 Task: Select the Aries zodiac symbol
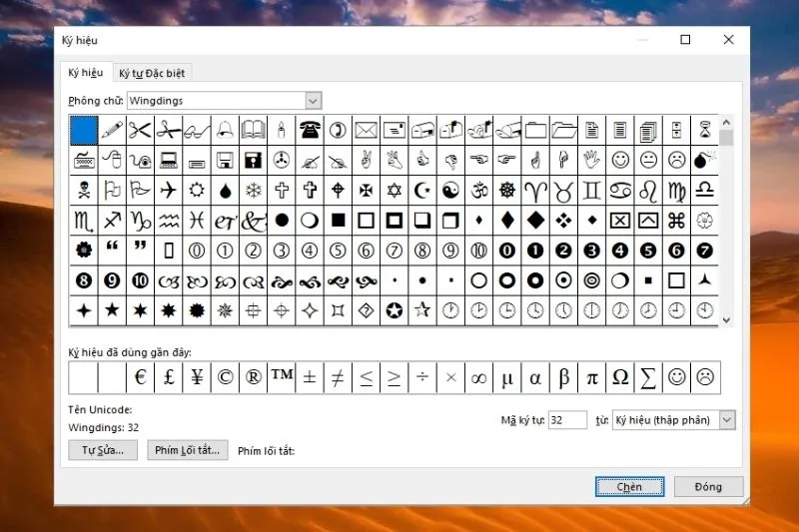[535, 191]
